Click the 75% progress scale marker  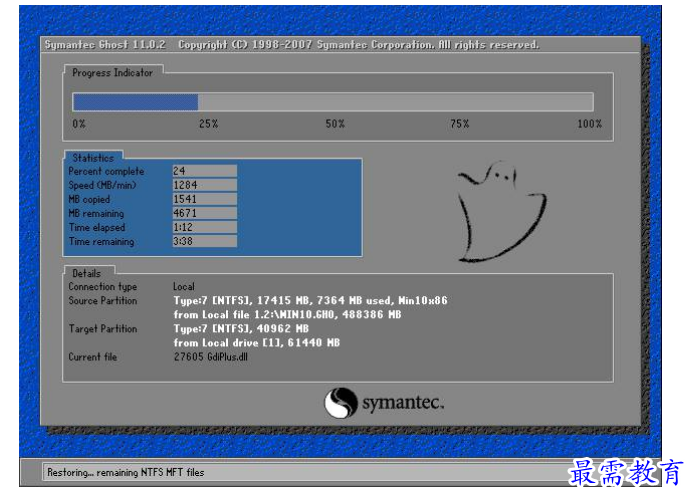coord(459,124)
